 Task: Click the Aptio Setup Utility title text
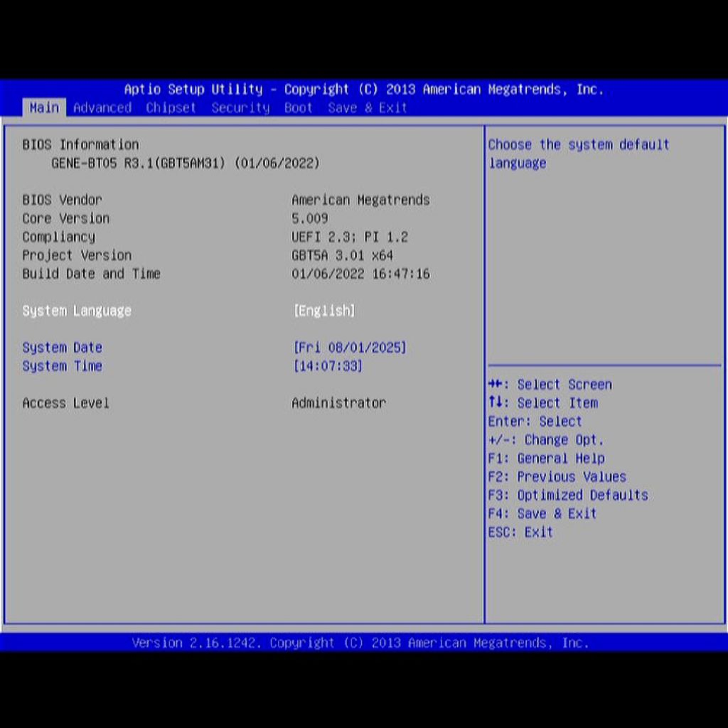click(364, 89)
